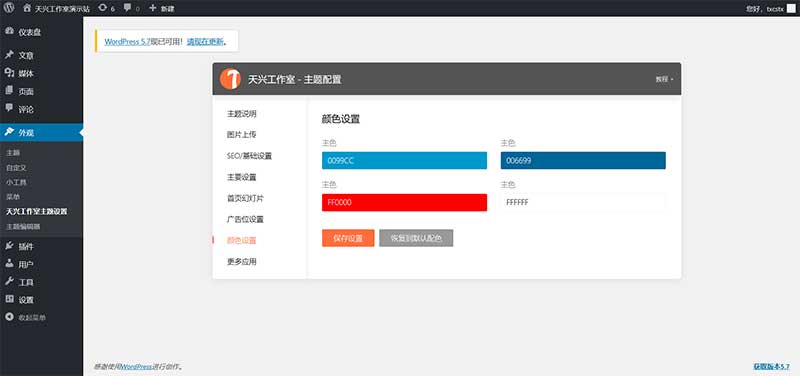Click the 请现在更新 link
800x376 pixels.
tap(205, 42)
